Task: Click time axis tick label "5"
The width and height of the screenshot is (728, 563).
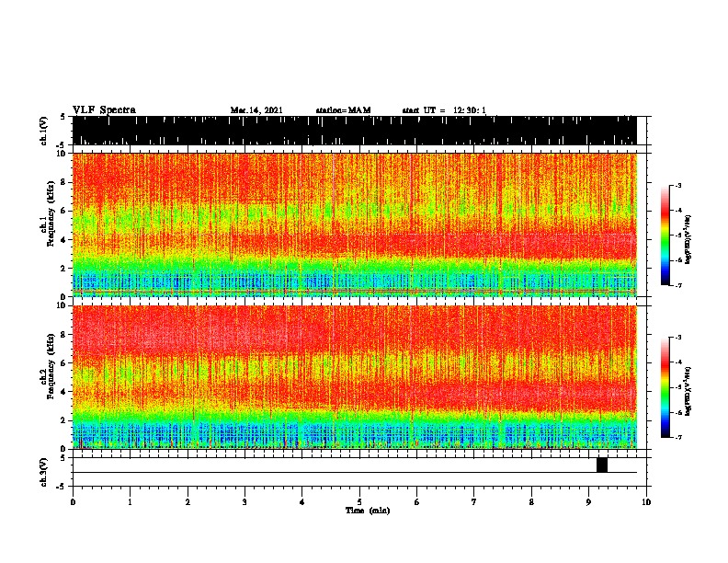Action: click(x=359, y=502)
